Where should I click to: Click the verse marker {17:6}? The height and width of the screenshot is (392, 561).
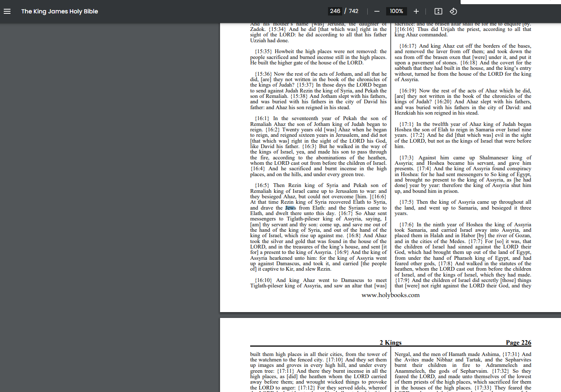pos(406,225)
